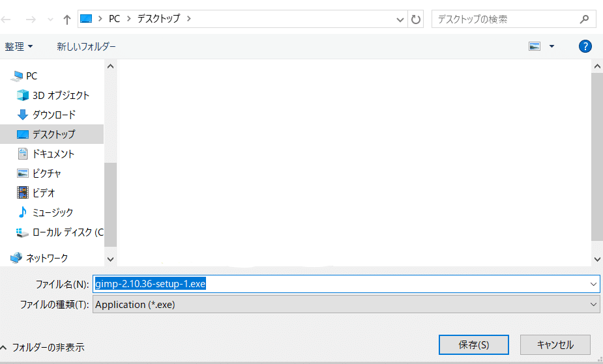The width and height of the screenshot is (603, 364).
Task: Open the 整理 menu
Action: coord(18,46)
